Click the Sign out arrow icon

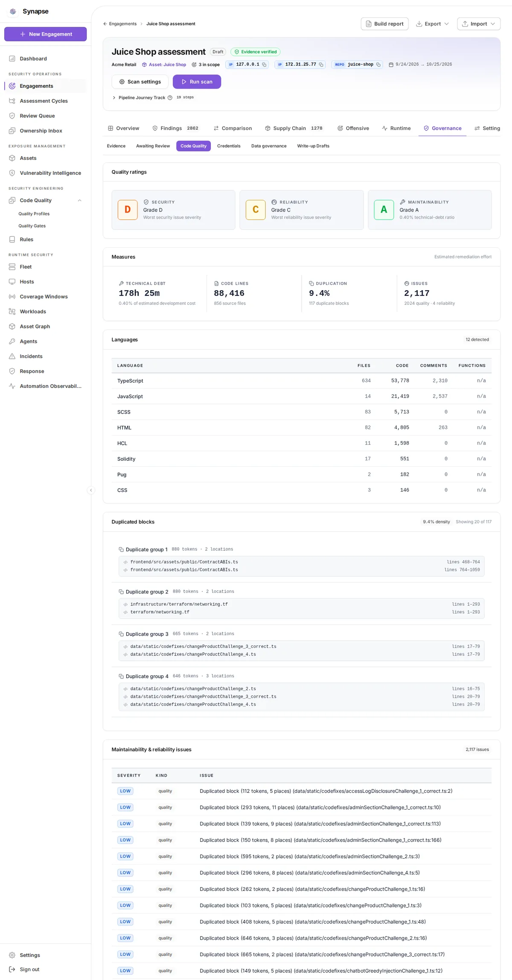[x=12, y=969]
